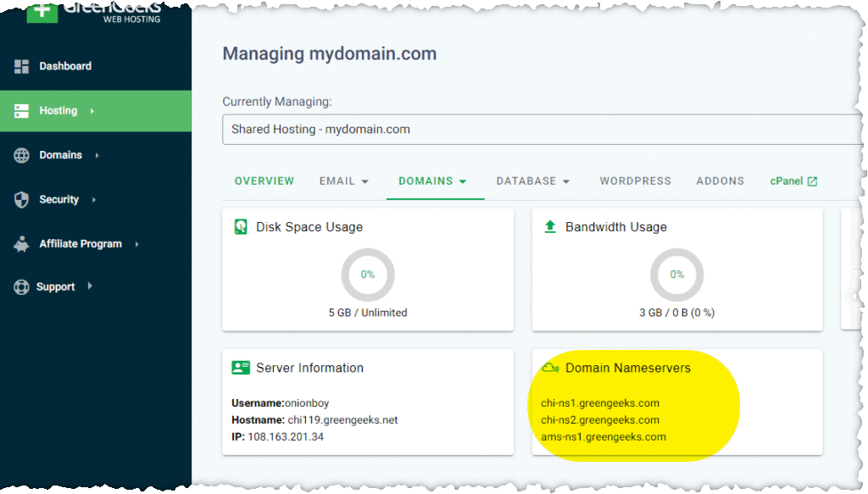The width and height of the screenshot is (868, 494).
Task: Click the nameserver chi-ns2.greengeeks.com
Action: (x=600, y=420)
